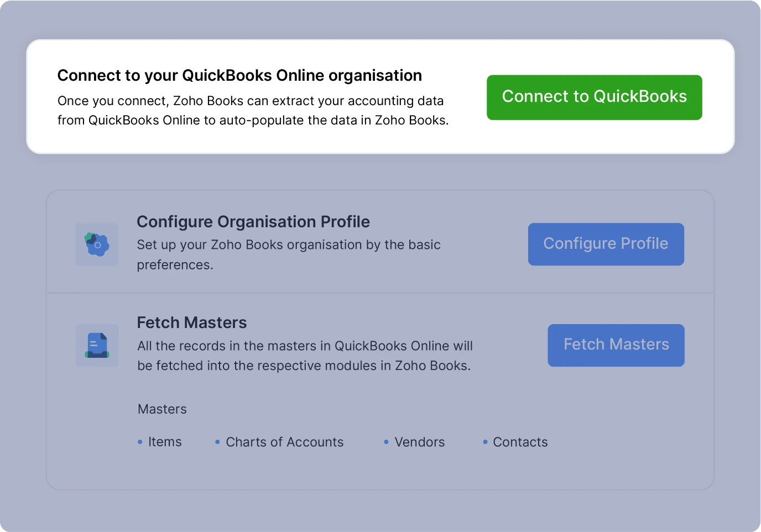
Task: Select the Vendors master entry
Action: pos(420,442)
